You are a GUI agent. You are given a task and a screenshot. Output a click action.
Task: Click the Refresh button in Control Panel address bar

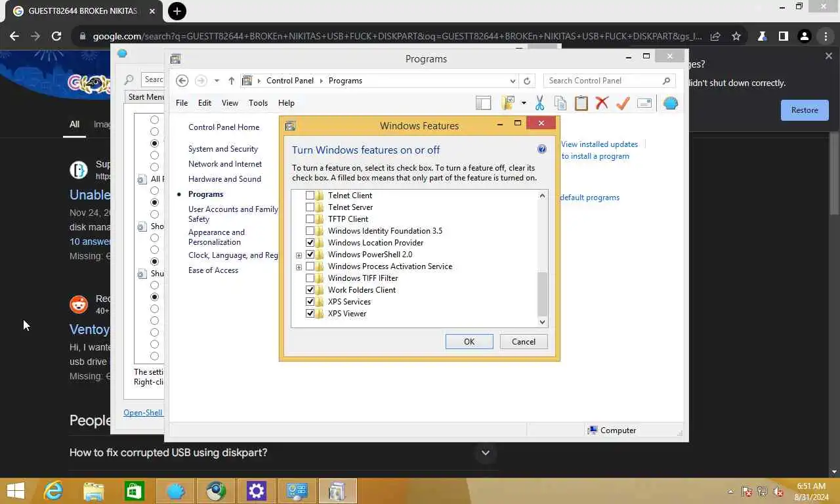point(526,81)
